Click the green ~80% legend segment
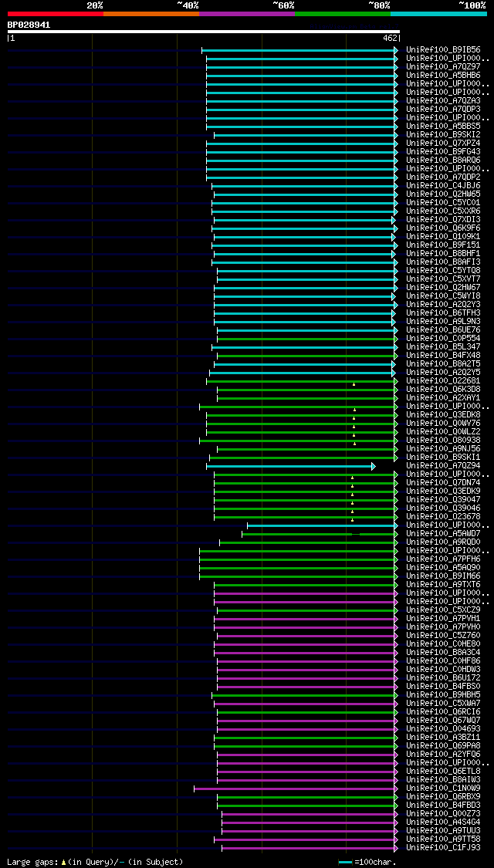This screenshot has width=494, height=868. [343, 13]
